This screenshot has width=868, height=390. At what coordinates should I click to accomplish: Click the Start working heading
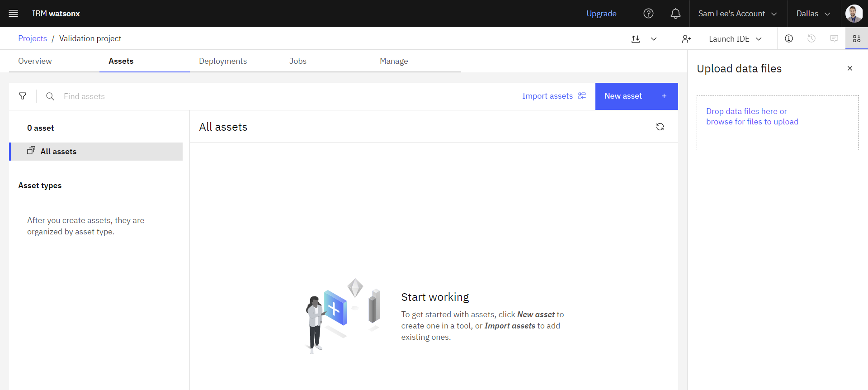coord(435,297)
